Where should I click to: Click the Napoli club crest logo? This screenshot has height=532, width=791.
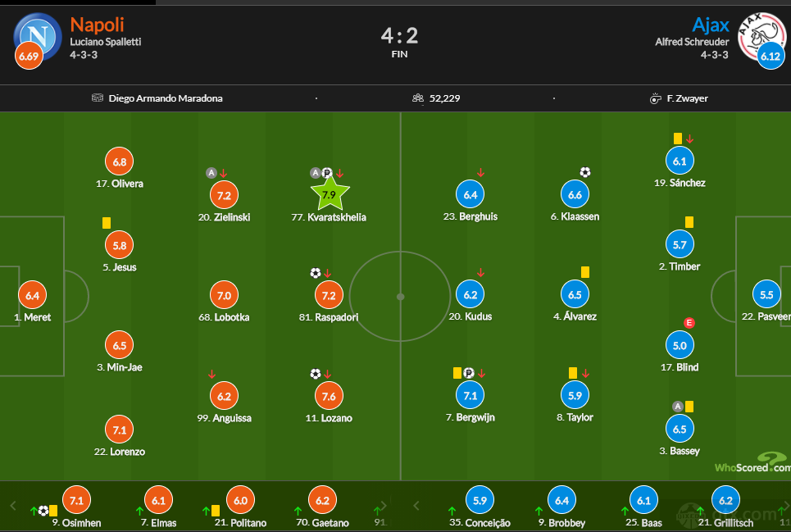(38, 37)
